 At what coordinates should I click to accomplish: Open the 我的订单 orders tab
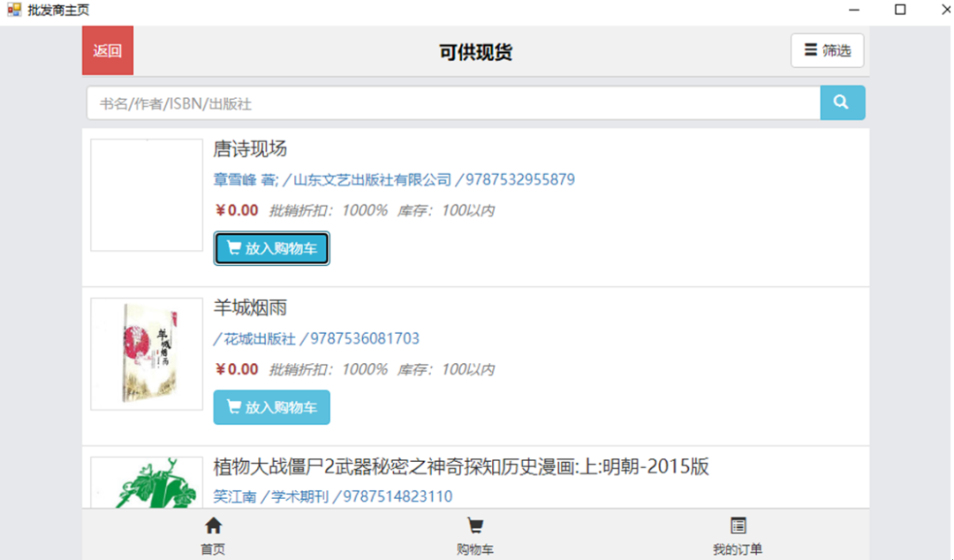pos(738,536)
